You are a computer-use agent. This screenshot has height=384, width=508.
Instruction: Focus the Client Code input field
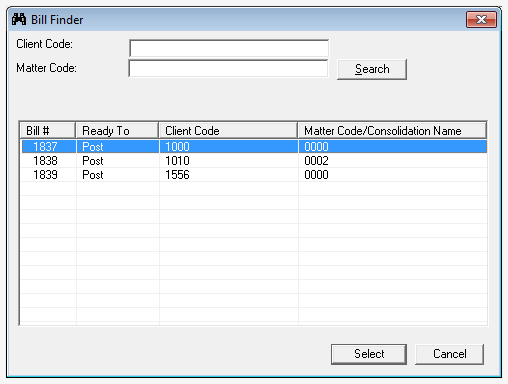(x=229, y=48)
